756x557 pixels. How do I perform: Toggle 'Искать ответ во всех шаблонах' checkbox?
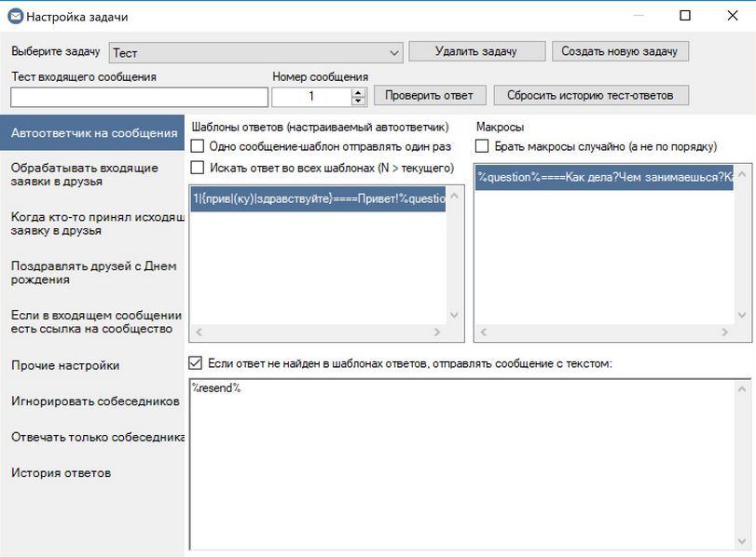(x=198, y=168)
